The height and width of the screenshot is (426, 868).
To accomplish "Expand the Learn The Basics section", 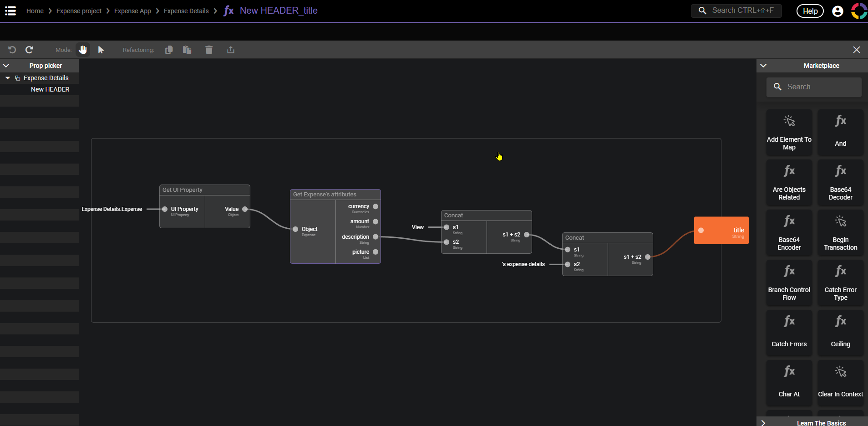I will tap(763, 423).
